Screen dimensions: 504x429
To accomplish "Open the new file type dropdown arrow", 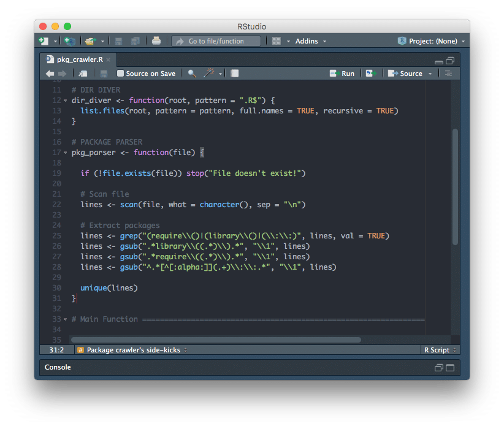I will pyautogui.click(x=55, y=41).
